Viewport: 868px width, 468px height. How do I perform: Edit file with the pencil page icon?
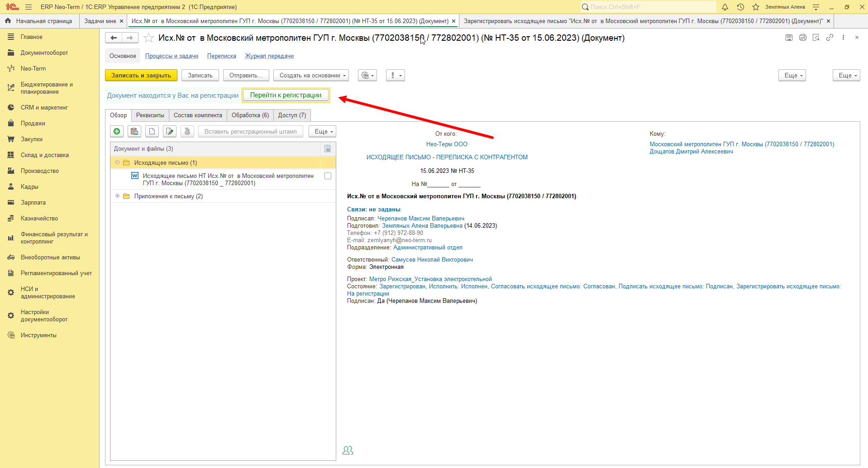coord(170,131)
